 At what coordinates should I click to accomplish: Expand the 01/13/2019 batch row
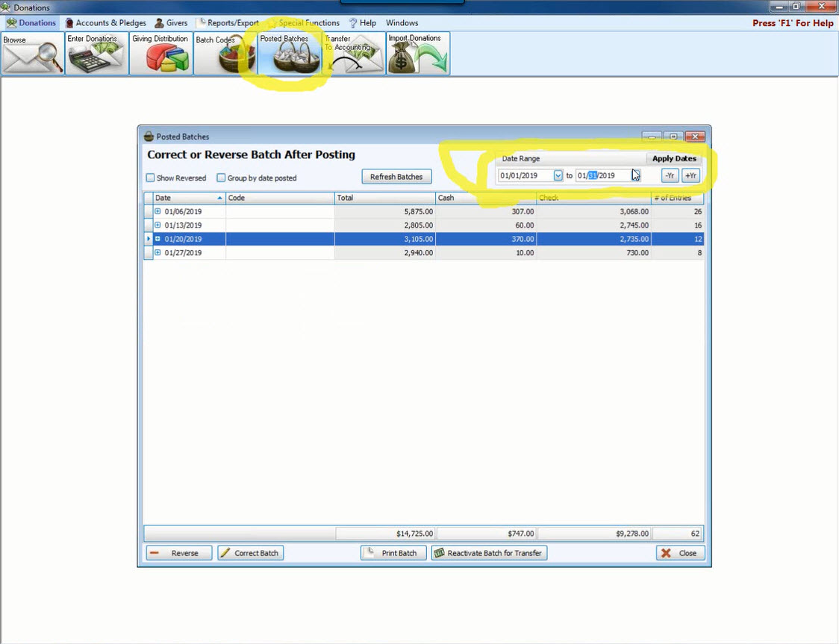pos(157,225)
